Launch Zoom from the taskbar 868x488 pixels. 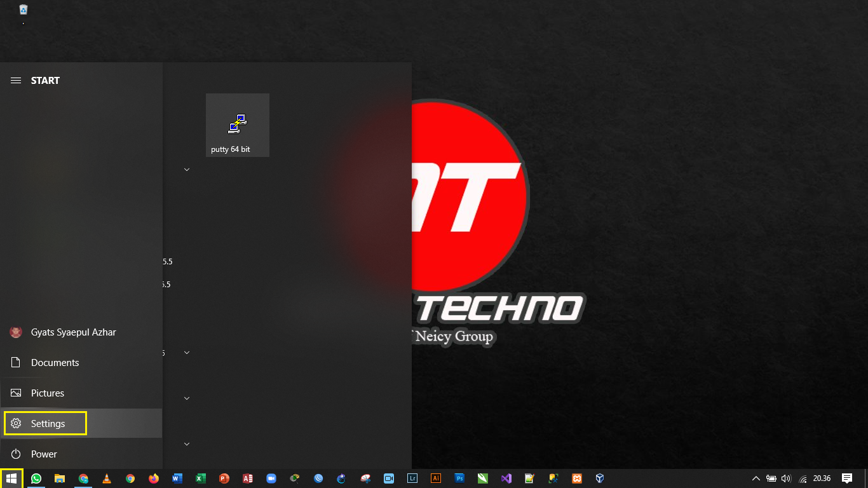[x=271, y=478]
